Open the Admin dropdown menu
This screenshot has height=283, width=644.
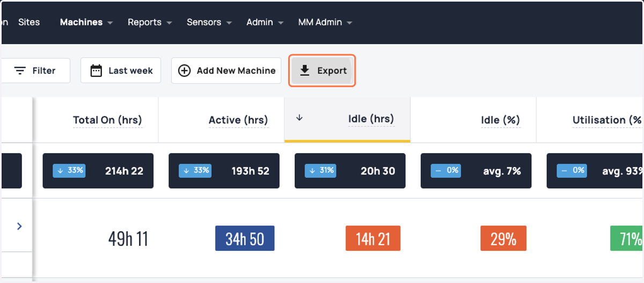265,23
